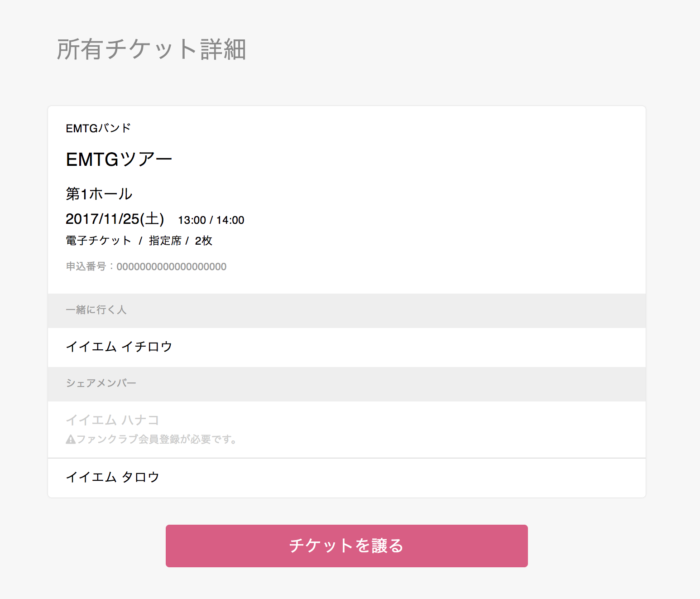Viewport: 700px width, 599px height.
Task: Click the warning triangle icon beside ファンクラブ会員登録
Action: [71, 439]
